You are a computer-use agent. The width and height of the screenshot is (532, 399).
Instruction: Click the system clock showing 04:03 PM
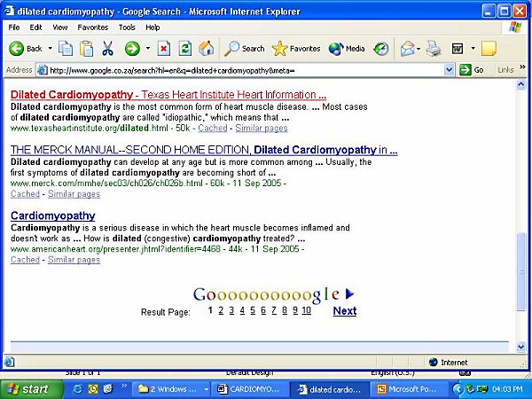coord(508,389)
